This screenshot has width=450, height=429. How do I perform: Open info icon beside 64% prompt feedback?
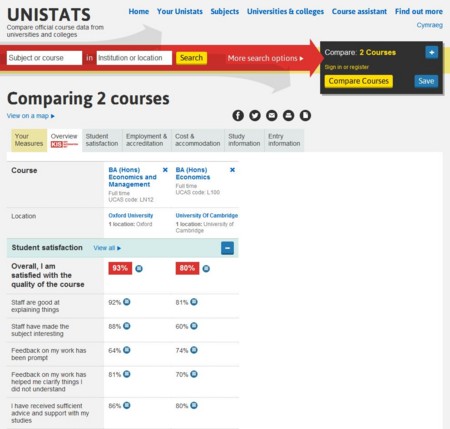pos(127,350)
